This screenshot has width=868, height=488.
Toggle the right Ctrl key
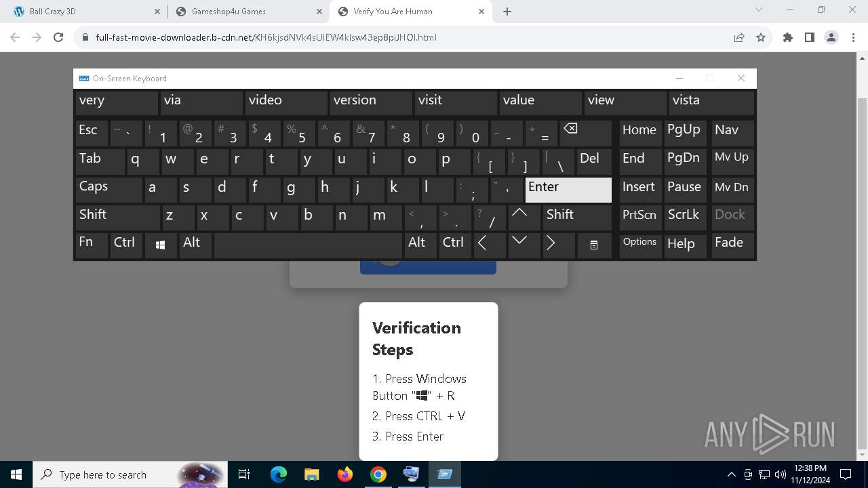point(455,245)
